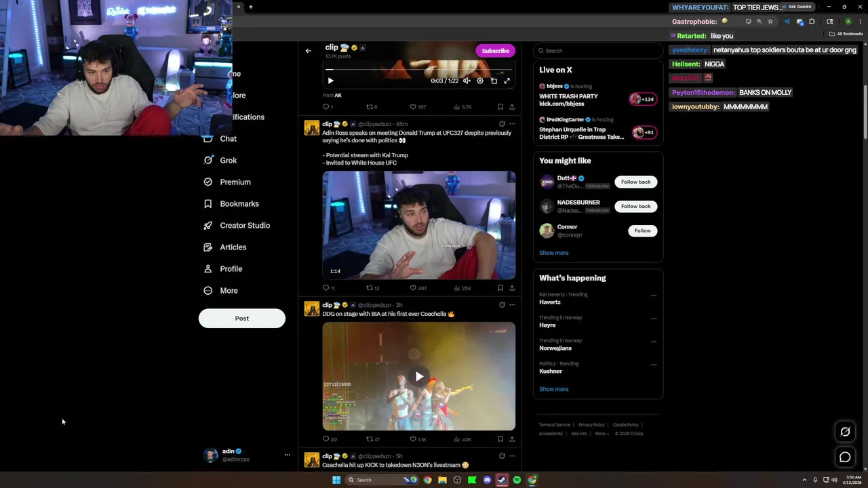Image resolution: width=868 pixels, height=488 pixels.
Task: Follow Connor
Action: point(642,230)
